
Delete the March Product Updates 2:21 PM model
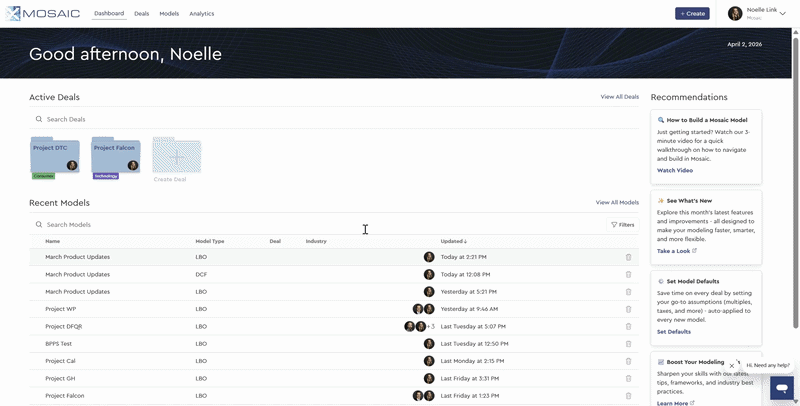629,257
